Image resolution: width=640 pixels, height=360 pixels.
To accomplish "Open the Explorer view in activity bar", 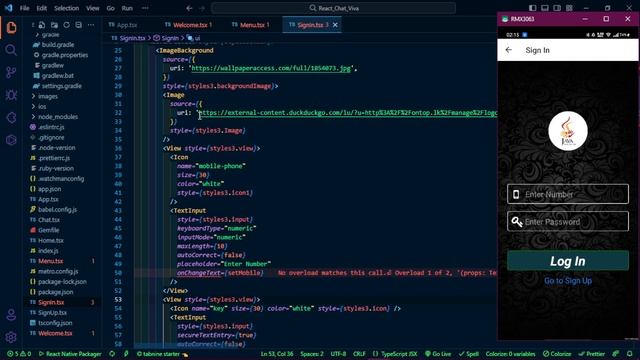I will (11, 27).
